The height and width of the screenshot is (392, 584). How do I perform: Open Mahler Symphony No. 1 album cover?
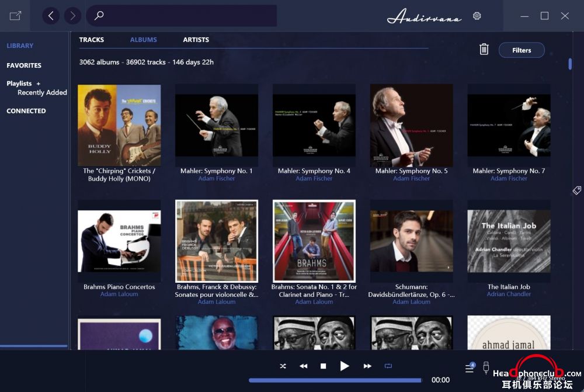[217, 125]
